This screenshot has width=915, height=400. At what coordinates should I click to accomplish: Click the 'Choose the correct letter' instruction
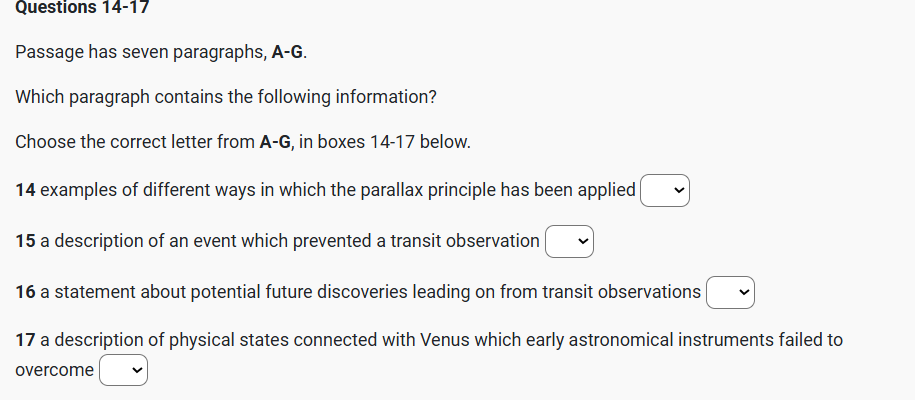click(242, 142)
